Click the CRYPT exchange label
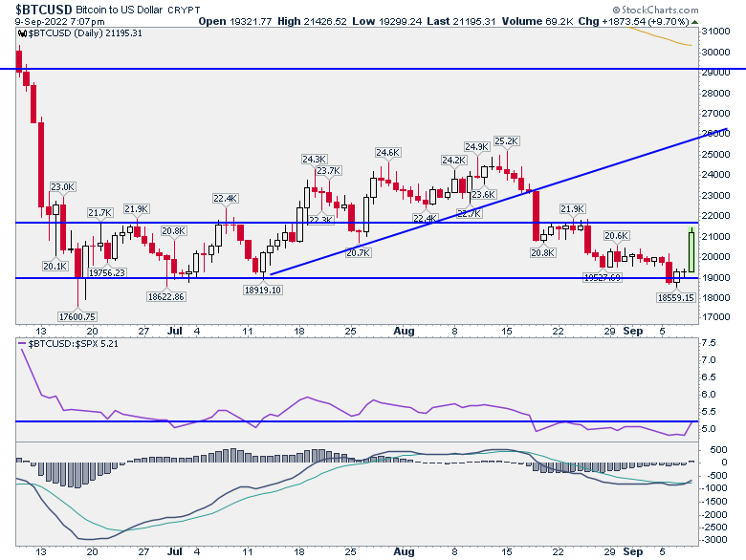Image resolution: width=746 pixels, height=560 pixels. pos(185,10)
